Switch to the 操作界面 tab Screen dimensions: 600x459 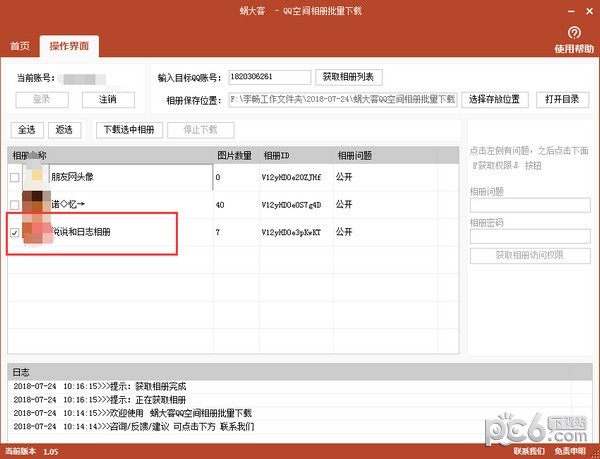pyautogui.click(x=69, y=46)
